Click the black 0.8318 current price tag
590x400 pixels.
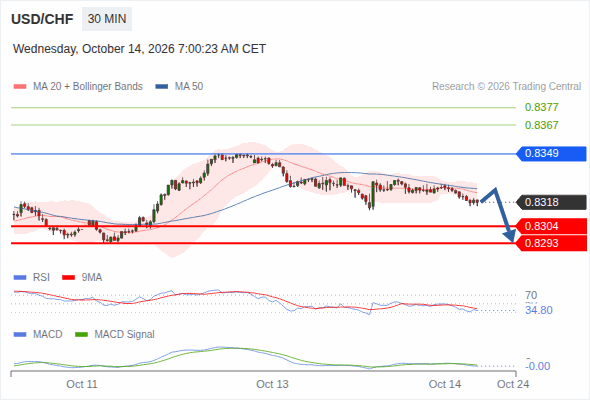click(551, 202)
